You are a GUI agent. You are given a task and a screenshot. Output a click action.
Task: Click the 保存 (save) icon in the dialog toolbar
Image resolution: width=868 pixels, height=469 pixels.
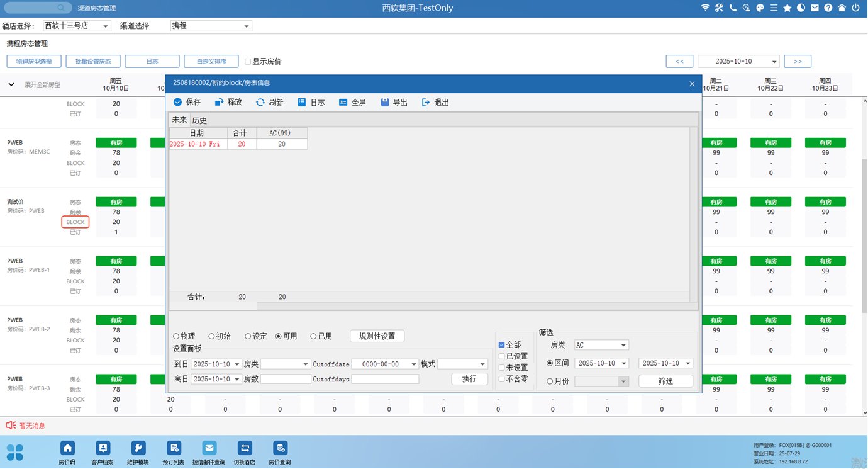(x=178, y=102)
